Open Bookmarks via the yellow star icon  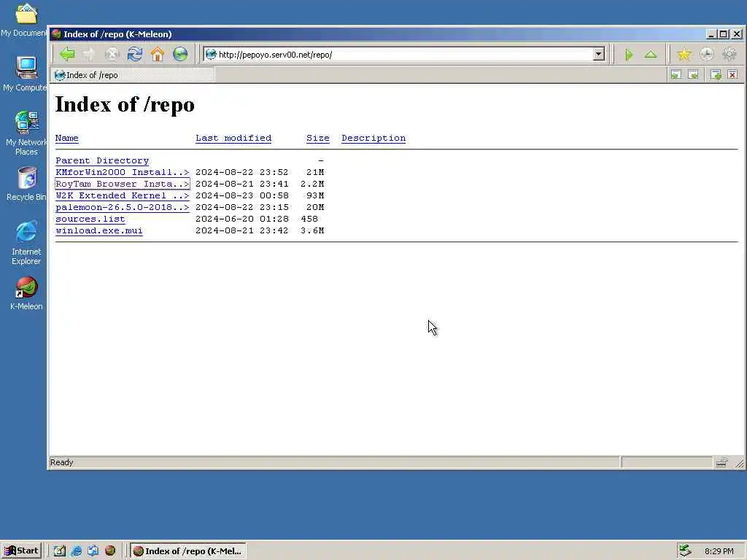684,54
